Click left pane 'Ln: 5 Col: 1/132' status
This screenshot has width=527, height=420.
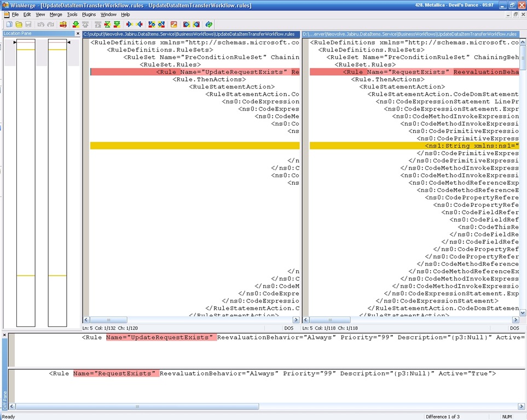[110, 328]
